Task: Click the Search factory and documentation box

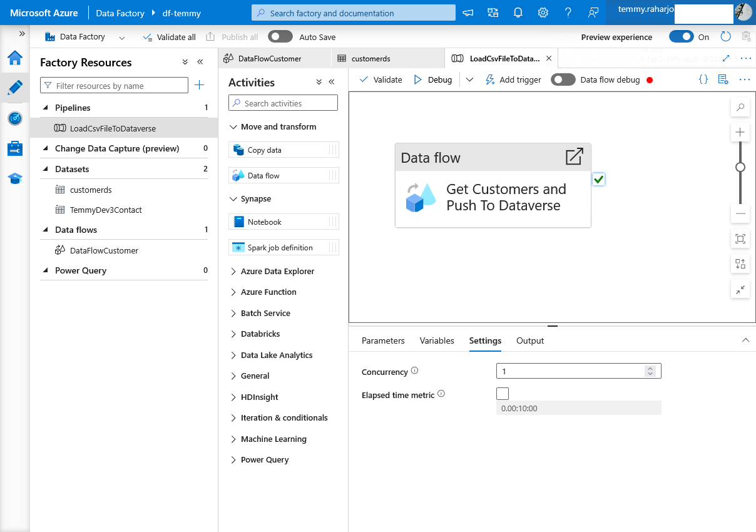Action: pos(354,13)
